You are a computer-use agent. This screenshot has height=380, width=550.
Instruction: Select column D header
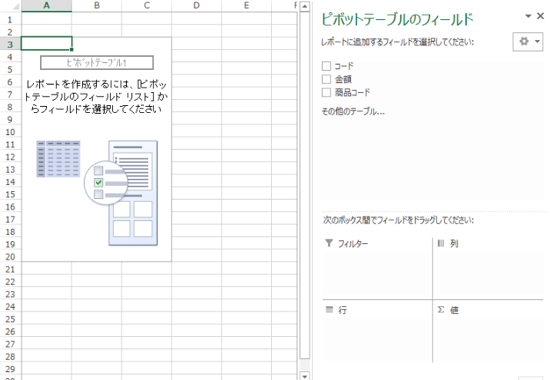(196, 5)
